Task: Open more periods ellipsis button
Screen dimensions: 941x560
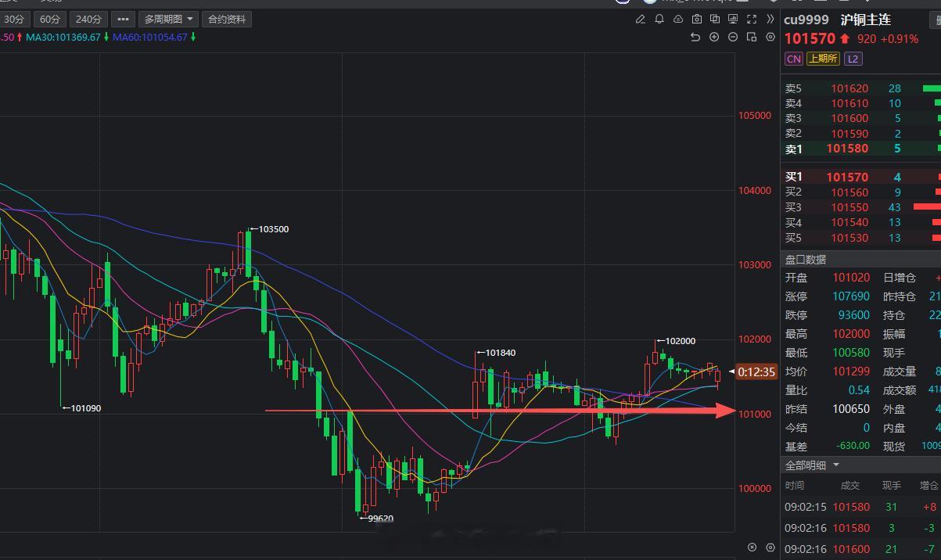Action: pos(123,19)
